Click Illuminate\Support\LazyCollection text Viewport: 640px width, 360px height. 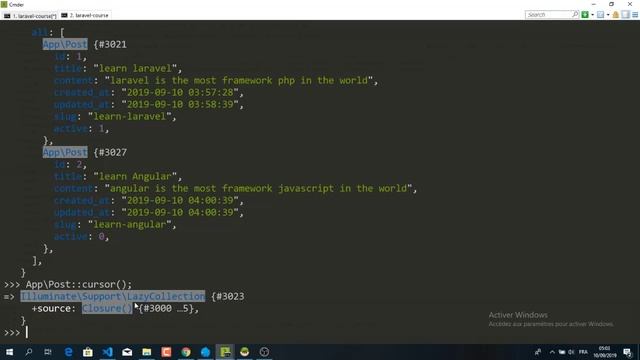(113, 296)
